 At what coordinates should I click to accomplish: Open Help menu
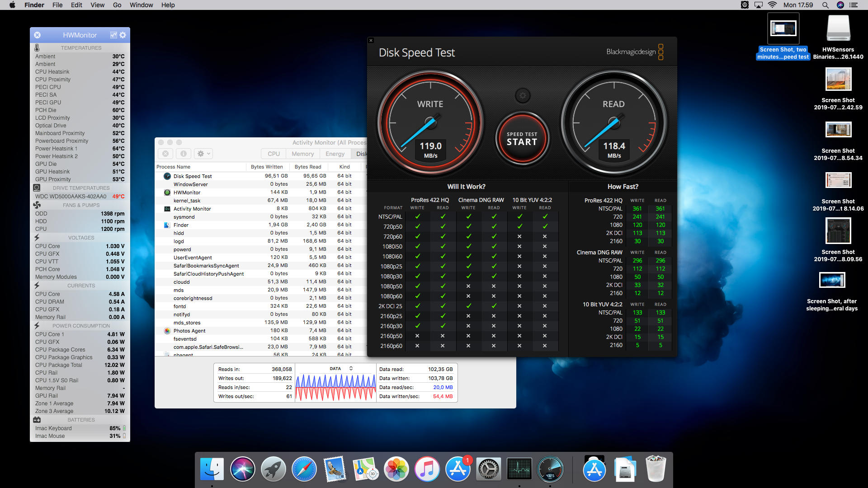(x=168, y=5)
